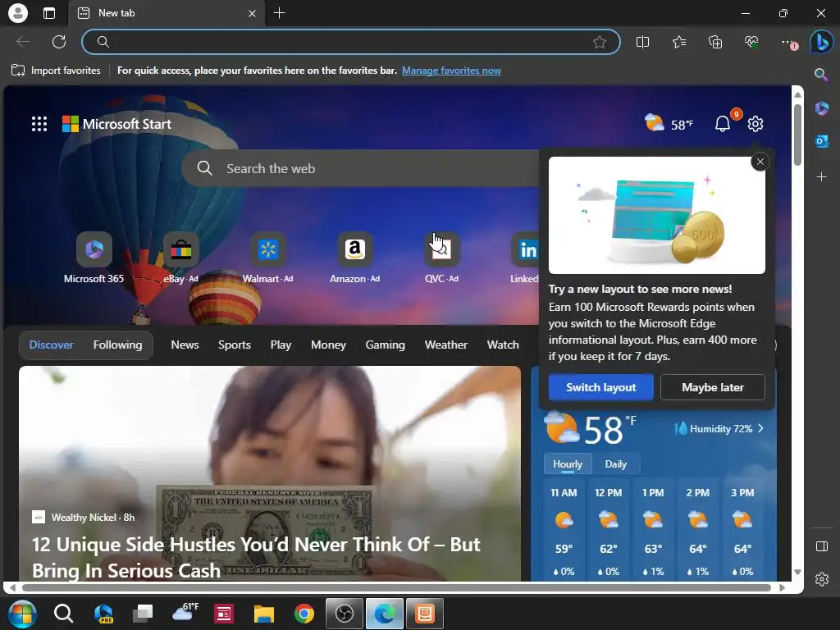Open the Weather feed tab

coord(445,345)
